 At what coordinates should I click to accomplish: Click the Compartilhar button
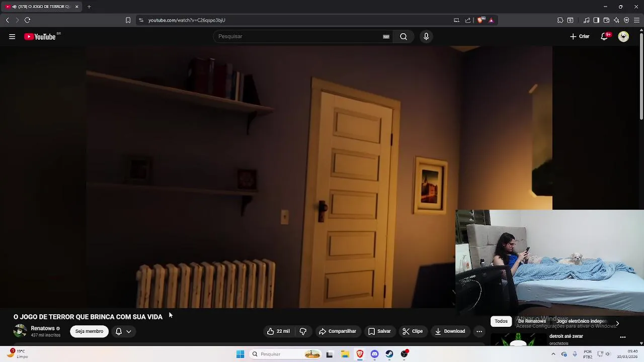[x=338, y=331]
